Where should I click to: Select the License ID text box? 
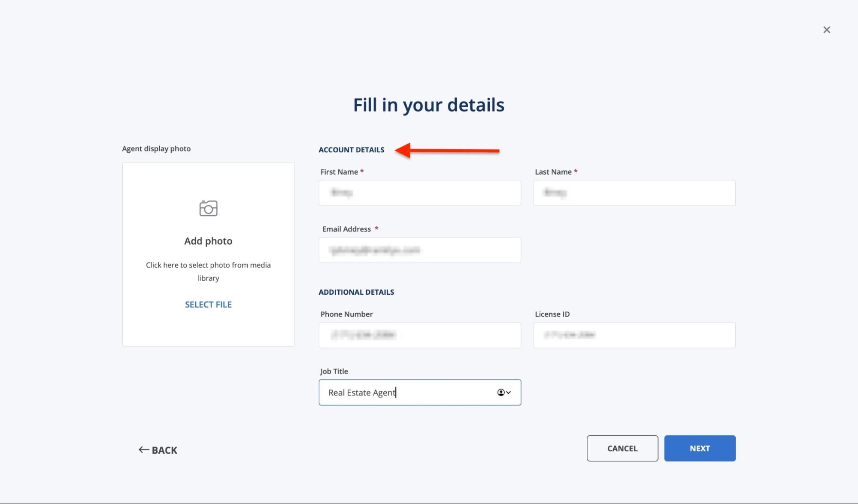click(x=634, y=335)
